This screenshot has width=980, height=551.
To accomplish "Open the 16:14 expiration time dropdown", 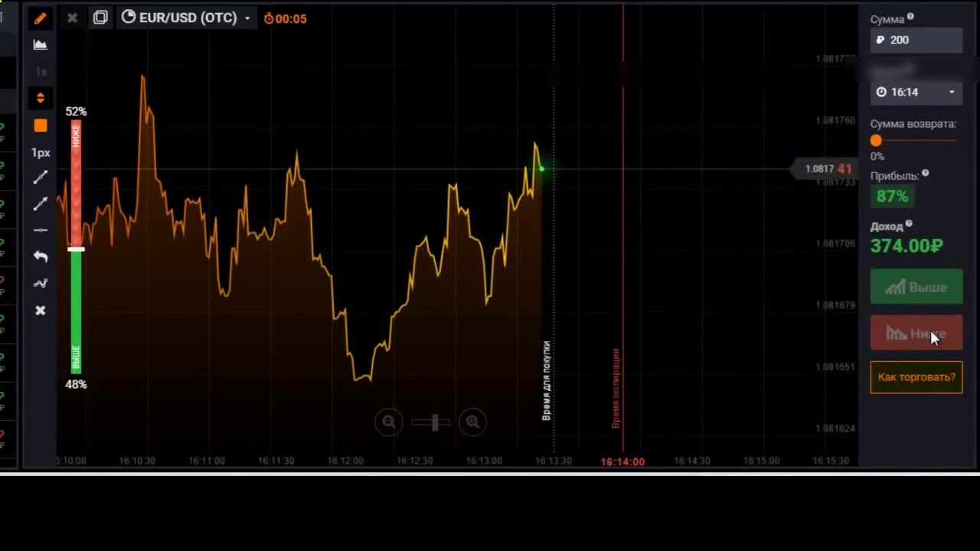I will [x=916, y=92].
